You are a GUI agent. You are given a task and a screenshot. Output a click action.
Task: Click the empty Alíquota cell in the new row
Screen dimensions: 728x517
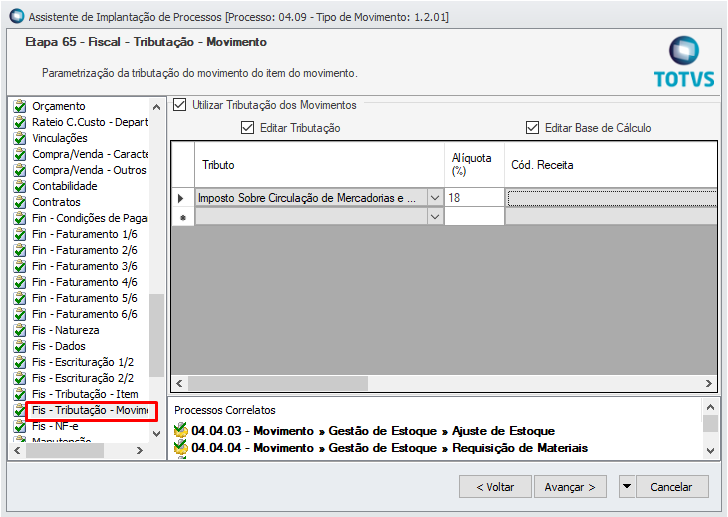(x=474, y=217)
